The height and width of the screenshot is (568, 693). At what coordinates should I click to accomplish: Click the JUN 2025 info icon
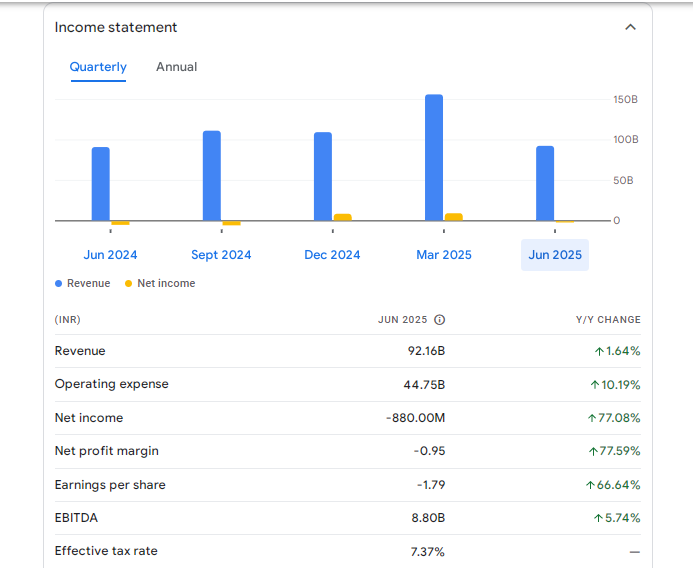click(x=439, y=320)
